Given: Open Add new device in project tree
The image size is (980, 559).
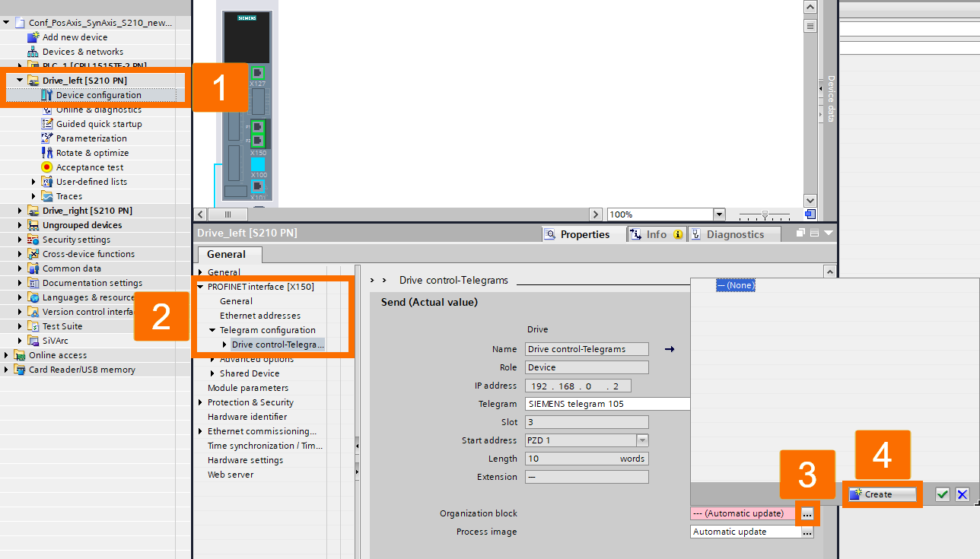Looking at the screenshot, I should (x=75, y=37).
